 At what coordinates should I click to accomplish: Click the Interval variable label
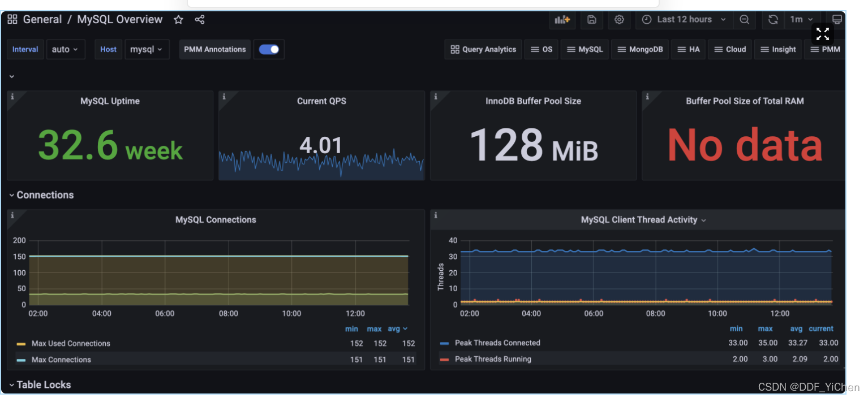25,49
